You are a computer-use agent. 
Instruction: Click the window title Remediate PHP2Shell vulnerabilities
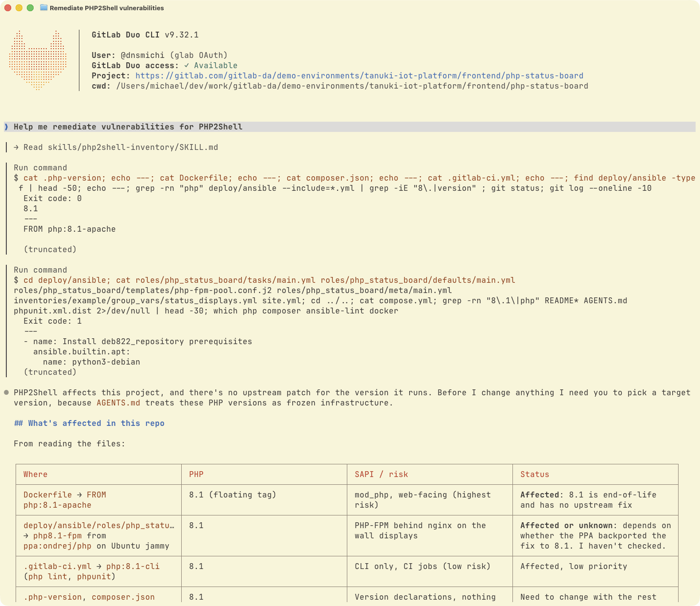[x=107, y=8]
